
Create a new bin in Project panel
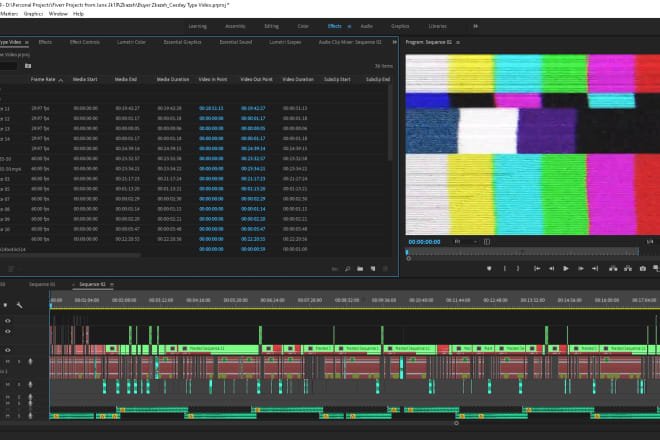point(360,269)
